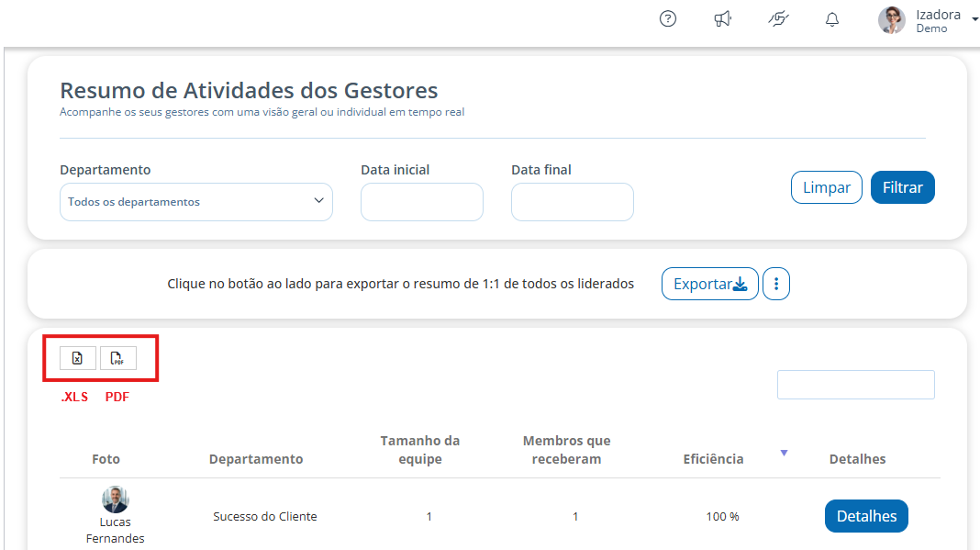Click the sort arrow next to Eficiência
This screenshot has width=980, height=550.
784,453
